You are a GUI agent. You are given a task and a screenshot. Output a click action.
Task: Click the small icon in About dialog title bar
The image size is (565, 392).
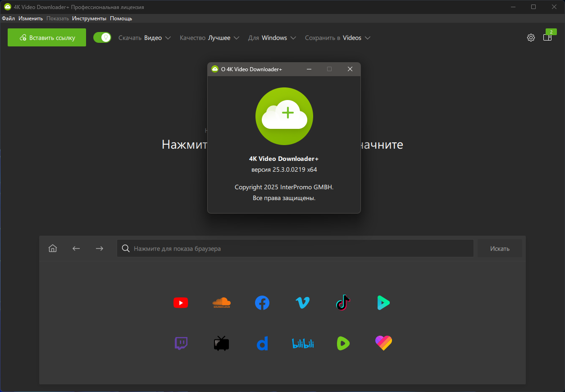[215, 69]
